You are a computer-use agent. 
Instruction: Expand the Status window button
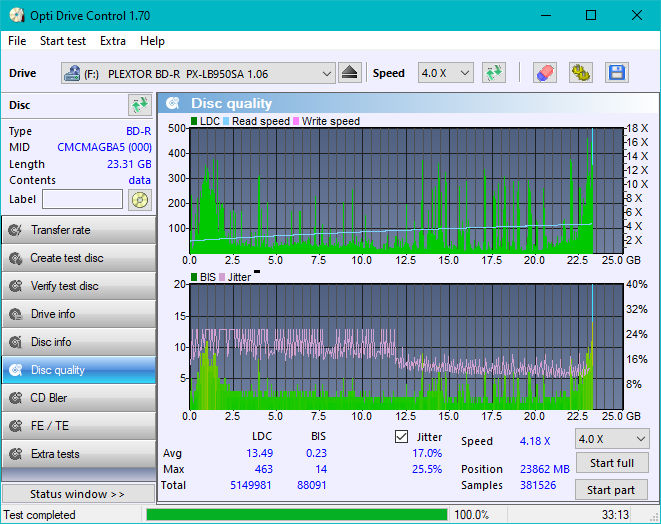(78, 494)
